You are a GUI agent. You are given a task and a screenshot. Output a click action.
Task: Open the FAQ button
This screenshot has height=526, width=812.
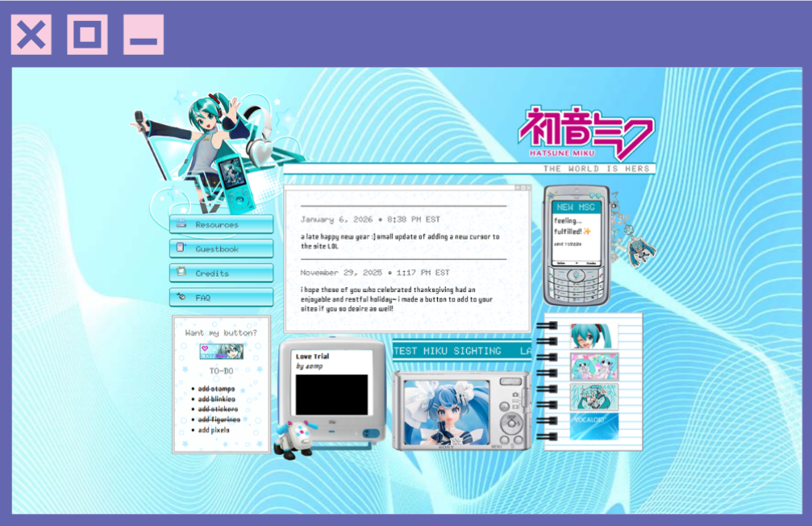coord(221,298)
